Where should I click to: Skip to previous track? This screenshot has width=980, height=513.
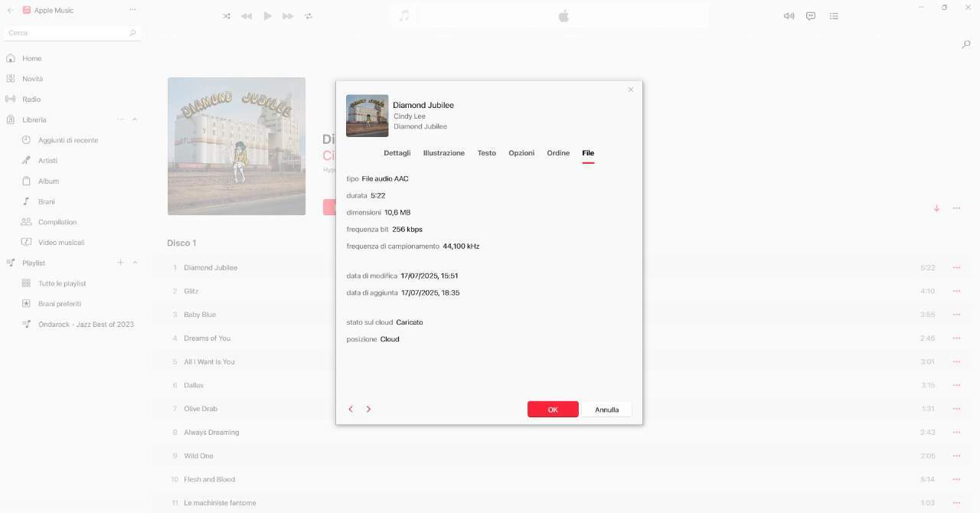click(x=247, y=16)
